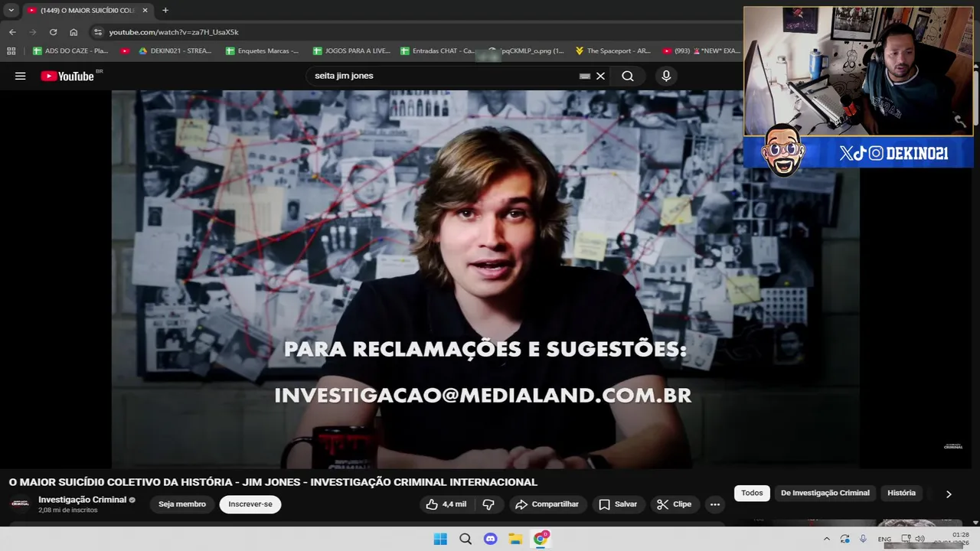This screenshot has height=551, width=980.
Task: Close the YouTube browser tab
Action: [145, 10]
